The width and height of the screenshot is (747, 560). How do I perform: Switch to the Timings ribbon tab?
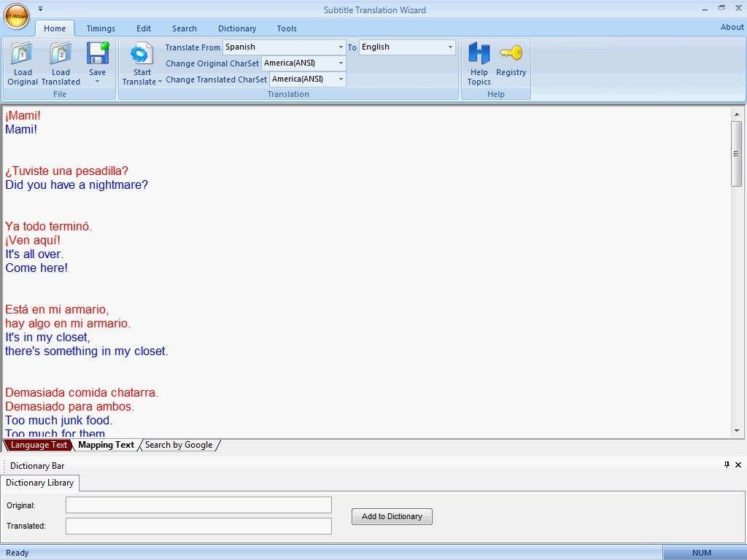(101, 28)
